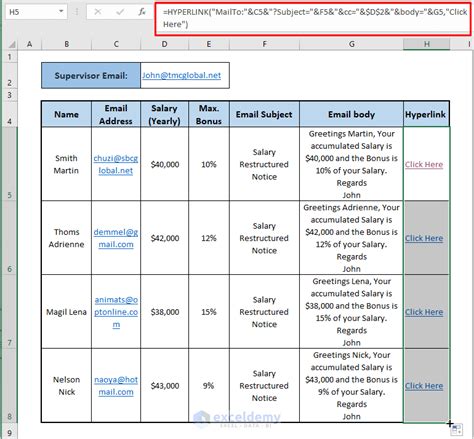Click the Cancel X formula bar icon

click(98, 12)
